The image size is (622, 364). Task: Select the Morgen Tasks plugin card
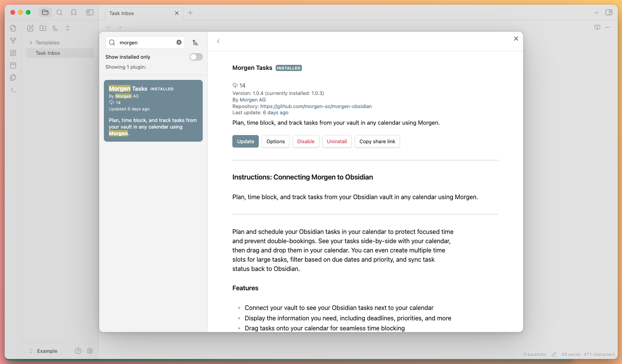pos(153,111)
